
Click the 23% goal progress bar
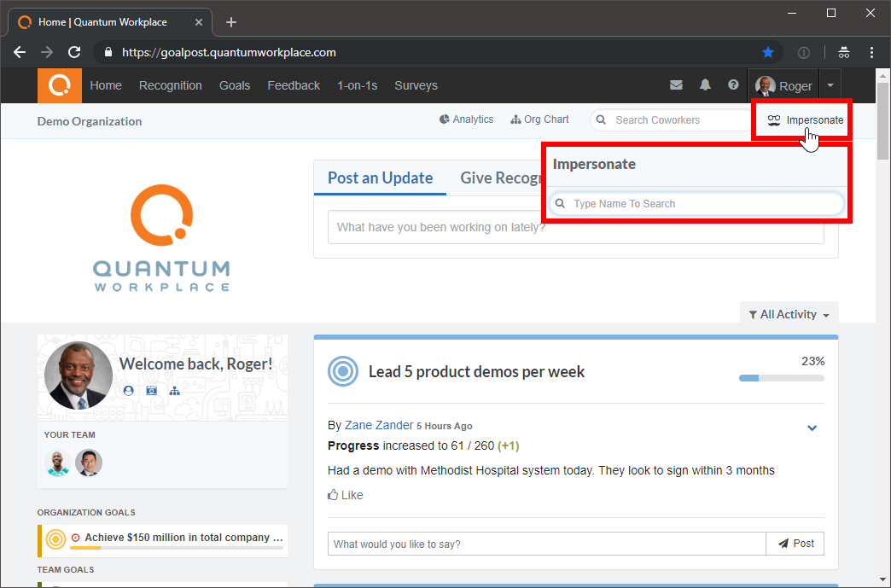tap(781, 378)
